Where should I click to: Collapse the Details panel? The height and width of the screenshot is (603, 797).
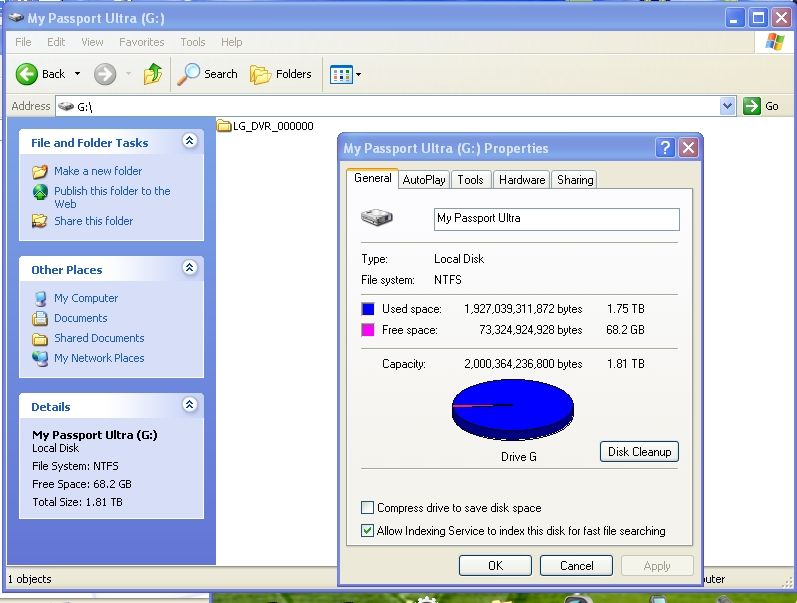pos(190,405)
